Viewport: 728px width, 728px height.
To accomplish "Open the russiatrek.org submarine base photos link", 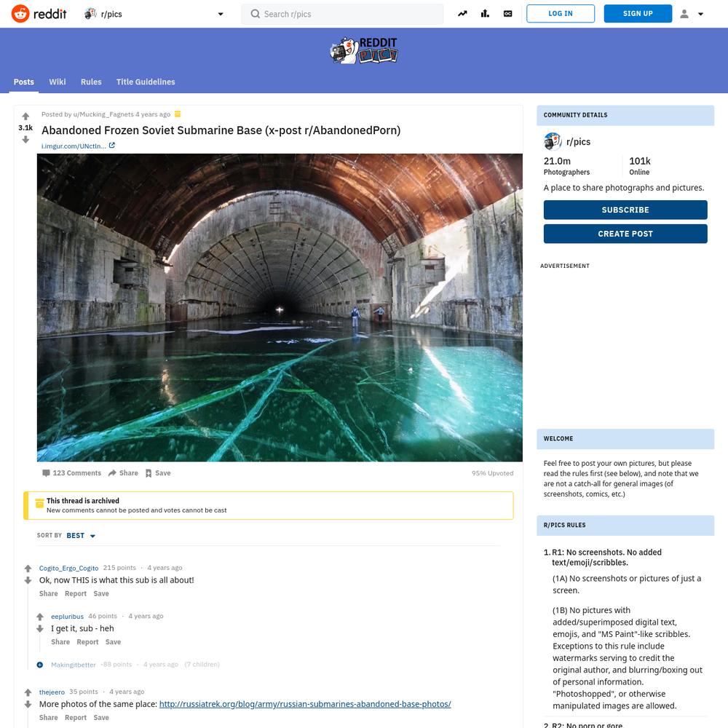I will [x=305, y=704].
